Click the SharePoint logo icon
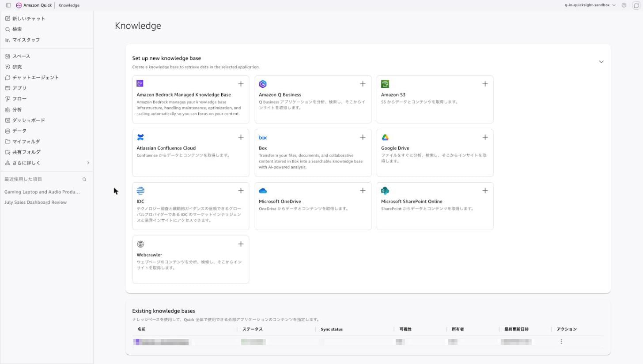The width and height of the screenshot is (643, 364). coord(385,191)
